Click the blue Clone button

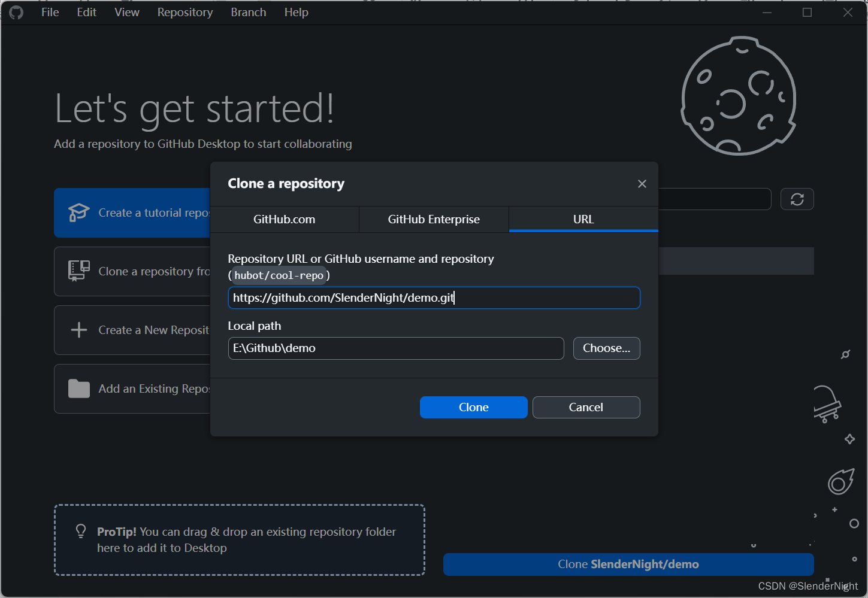(x=474, y=408)
